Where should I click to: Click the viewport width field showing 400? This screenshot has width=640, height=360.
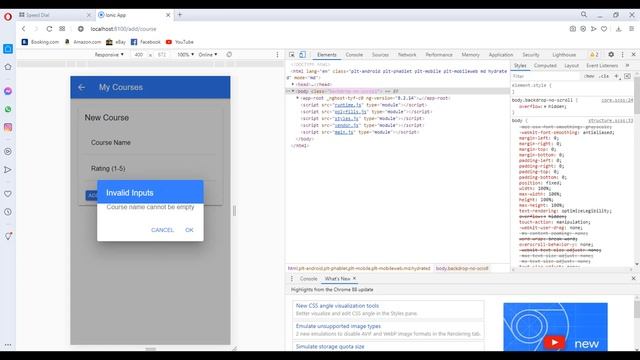[139, 55]
